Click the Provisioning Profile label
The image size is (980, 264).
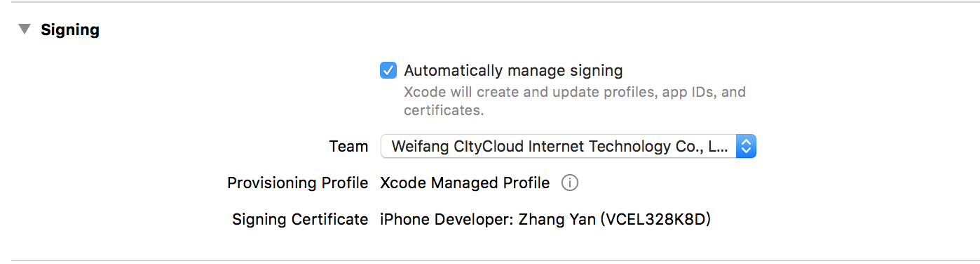coord(298,183)
